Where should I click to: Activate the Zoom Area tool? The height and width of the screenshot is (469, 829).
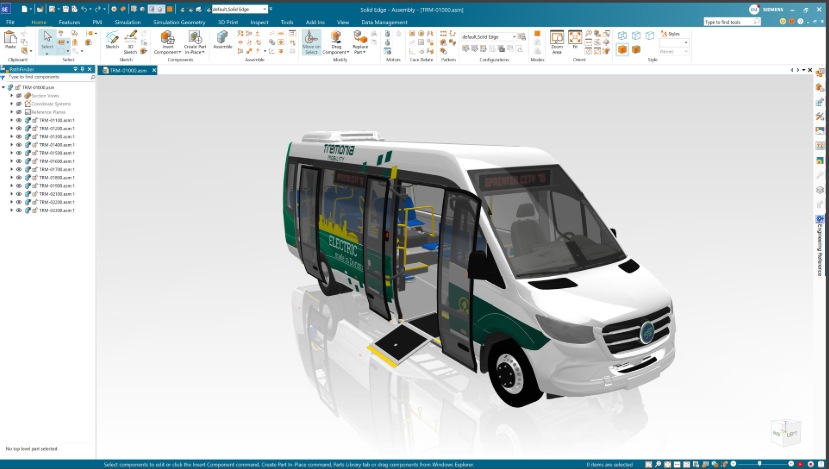556,38
